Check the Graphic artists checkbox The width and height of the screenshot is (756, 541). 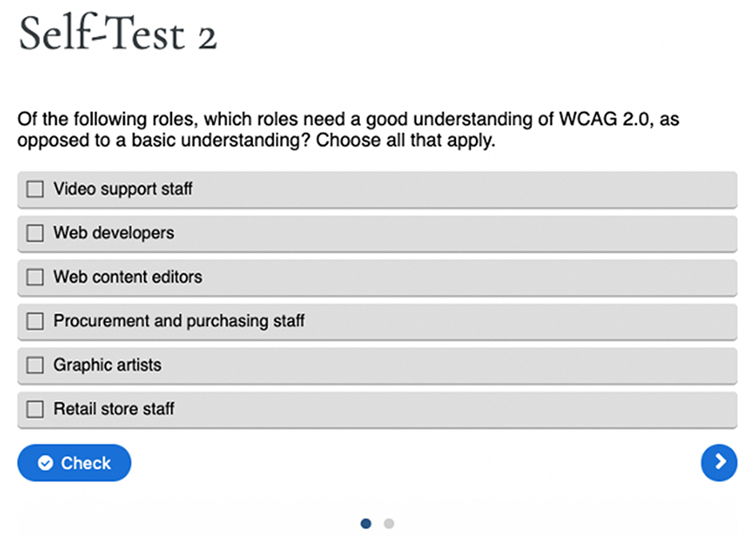click(x=34, y=365)
